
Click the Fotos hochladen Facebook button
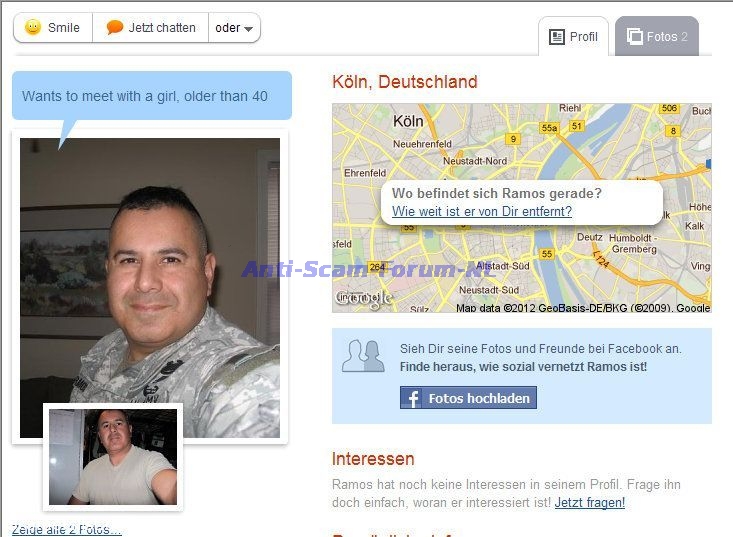click(468, 398)
